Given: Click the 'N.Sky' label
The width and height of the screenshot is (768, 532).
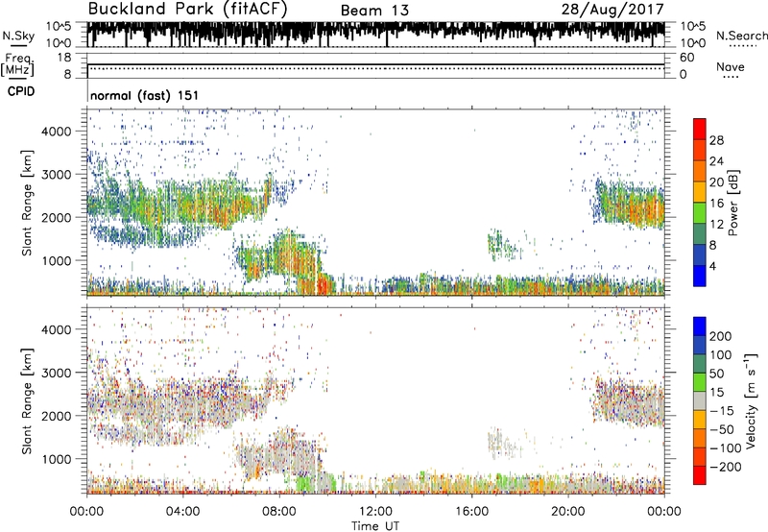Looking at the screenshot, I should pos(18,36).
